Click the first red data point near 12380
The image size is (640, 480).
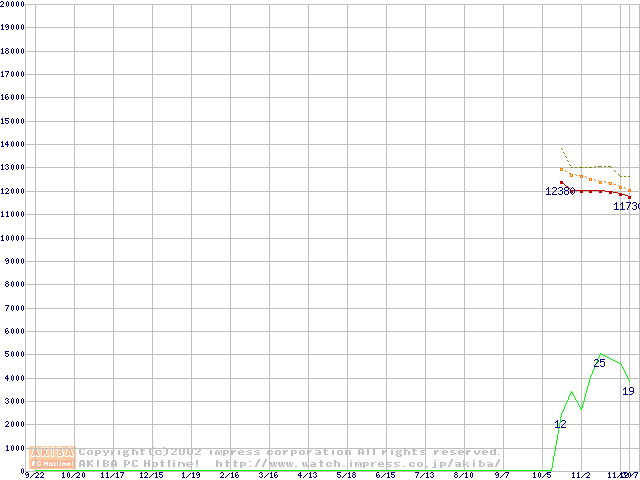[x=562, y=183]
